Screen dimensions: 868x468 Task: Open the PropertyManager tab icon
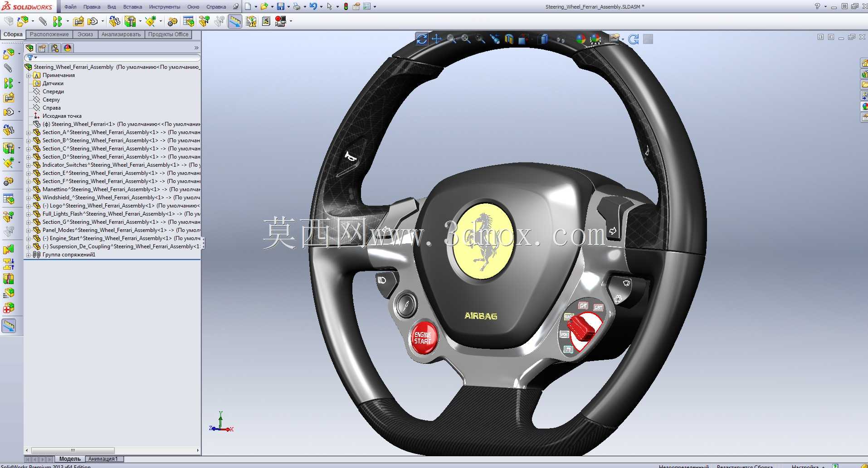click(x=43, y=48)
